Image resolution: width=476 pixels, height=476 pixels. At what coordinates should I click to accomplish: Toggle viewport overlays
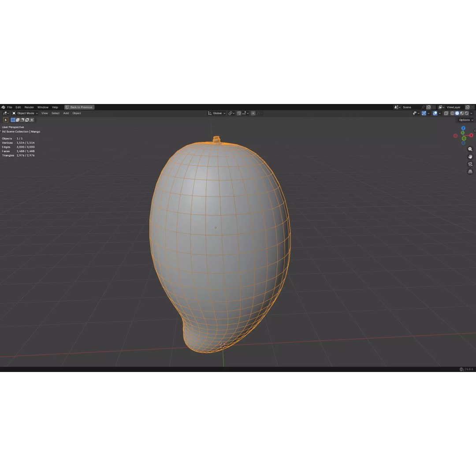coord(435,113)
